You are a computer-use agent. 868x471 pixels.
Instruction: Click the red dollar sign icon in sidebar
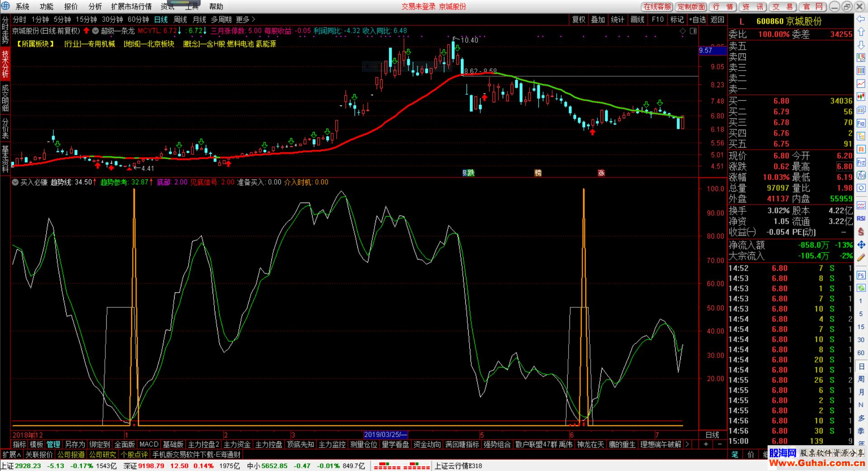pos(861,231)
